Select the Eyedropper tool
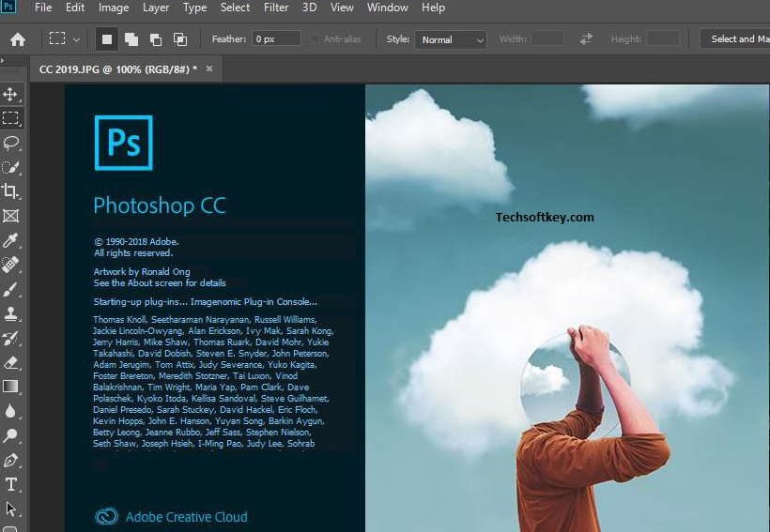 (10, 240)
